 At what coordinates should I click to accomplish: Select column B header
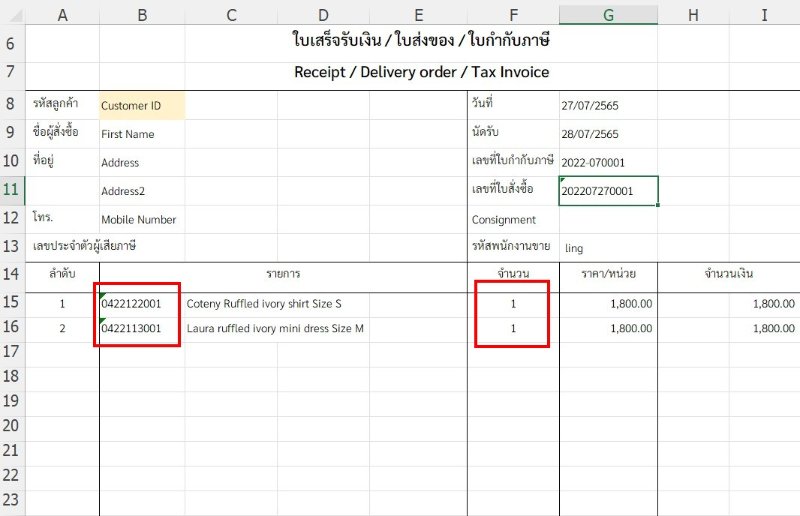click(x=142, y=14)
